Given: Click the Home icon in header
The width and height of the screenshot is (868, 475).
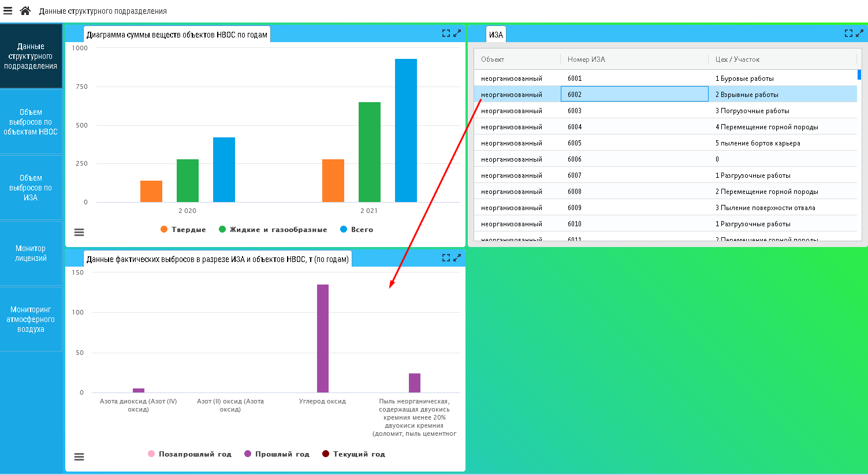Looking at the screenshot, I should 25,11.
